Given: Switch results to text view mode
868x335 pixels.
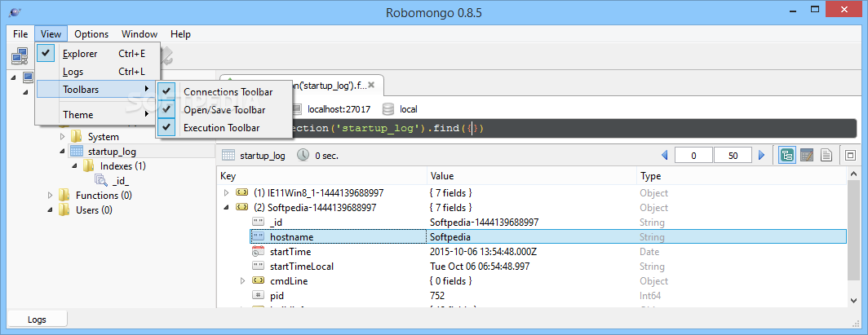Looking at the screenshot, I should tap(826, 156).
